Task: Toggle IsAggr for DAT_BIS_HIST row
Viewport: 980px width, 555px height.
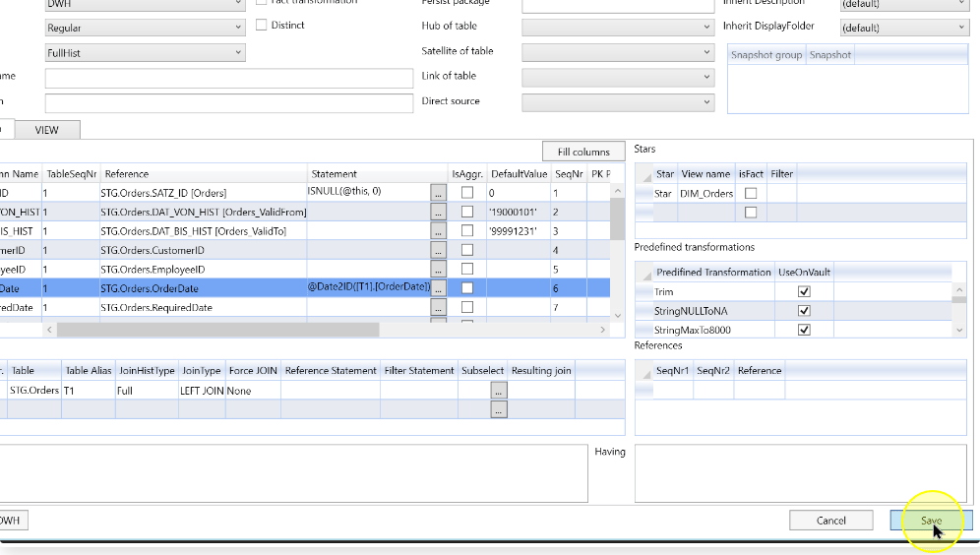Action: [466, 230]
